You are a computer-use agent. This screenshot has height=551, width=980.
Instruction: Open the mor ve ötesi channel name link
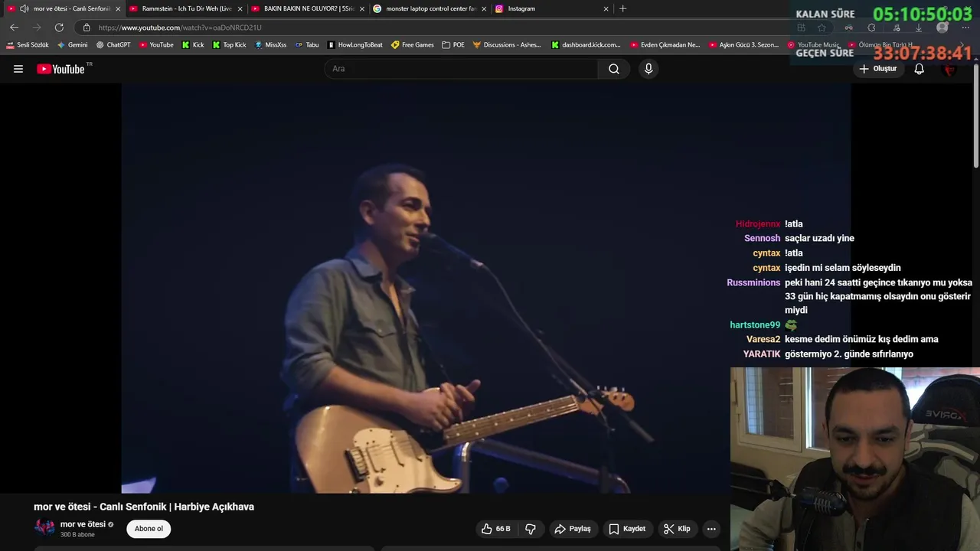coord(83,524)
